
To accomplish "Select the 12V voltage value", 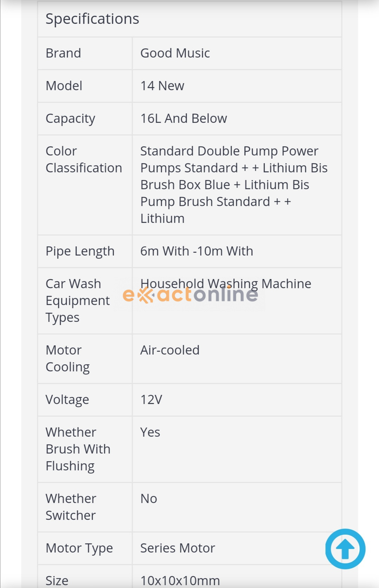I will (x=151, y=399).
